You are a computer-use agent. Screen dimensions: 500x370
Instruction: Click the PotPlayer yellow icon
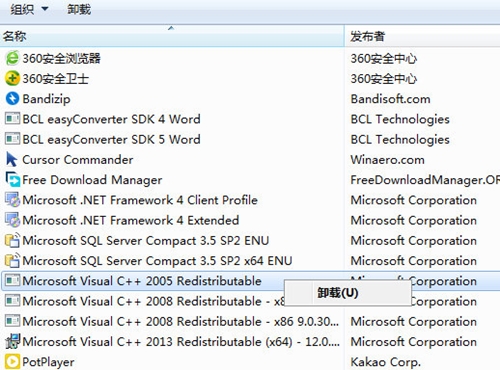pyautogui.click(x=12, y=362)
